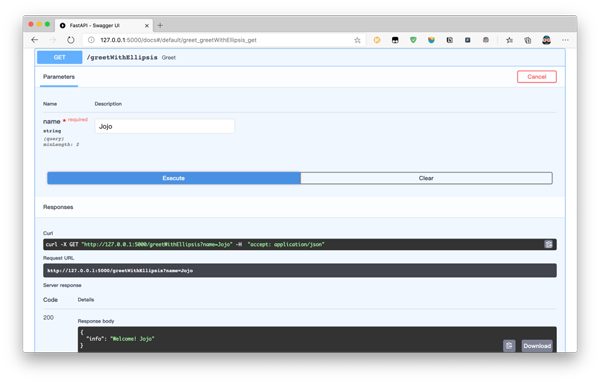This screenshot has height=383, width=600.
Task: Go back using the browser back arrow
Action: 35,40
